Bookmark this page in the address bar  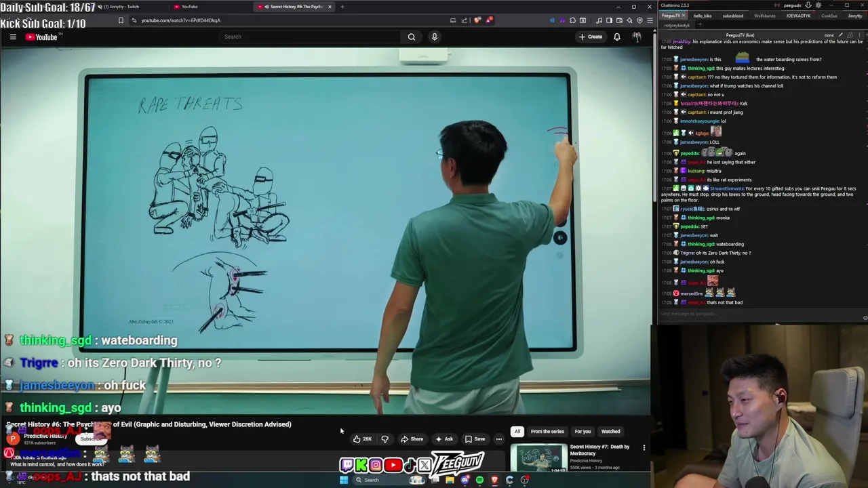point(121,20)
